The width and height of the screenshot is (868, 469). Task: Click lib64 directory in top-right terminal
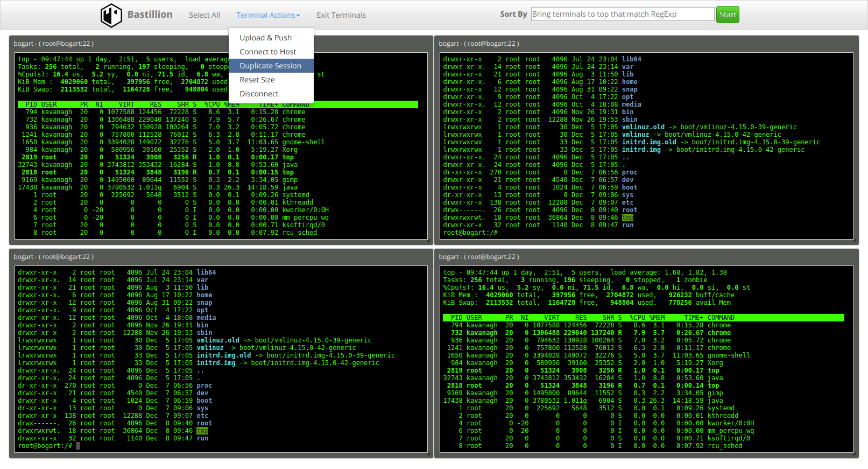(632, 59)
